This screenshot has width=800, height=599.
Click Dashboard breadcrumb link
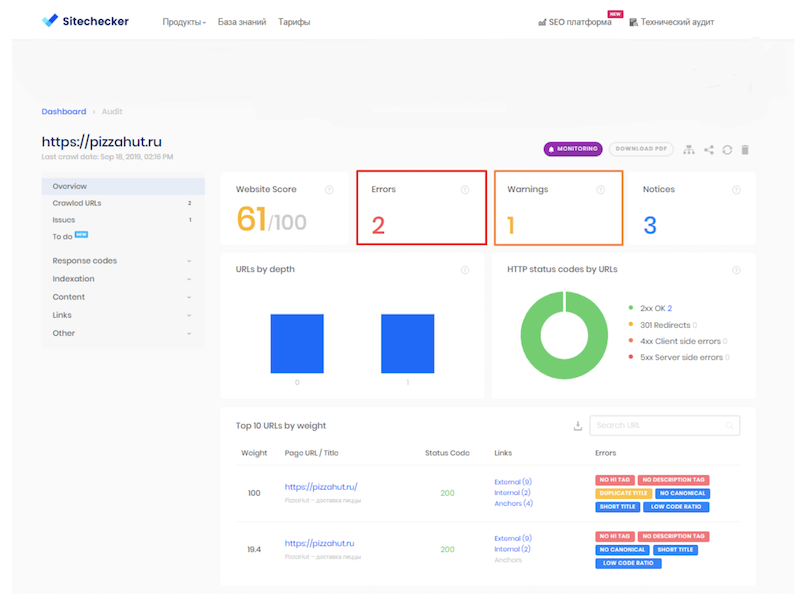(x=64, y=111)
